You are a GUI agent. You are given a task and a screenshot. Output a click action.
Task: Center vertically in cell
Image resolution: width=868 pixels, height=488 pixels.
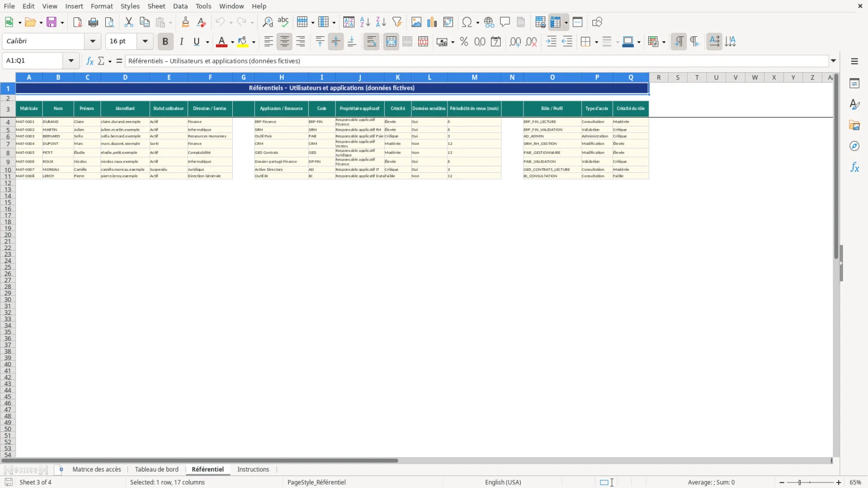coord(336,42)
